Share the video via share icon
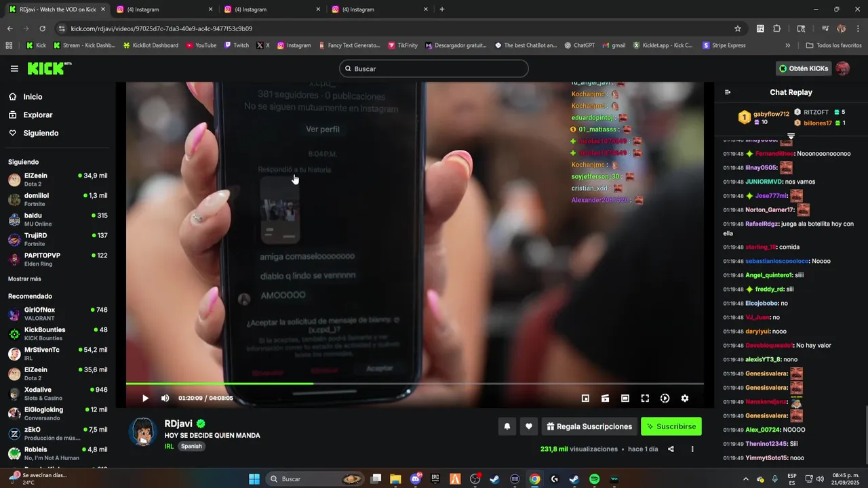868x488 pixels. point(671,449)
